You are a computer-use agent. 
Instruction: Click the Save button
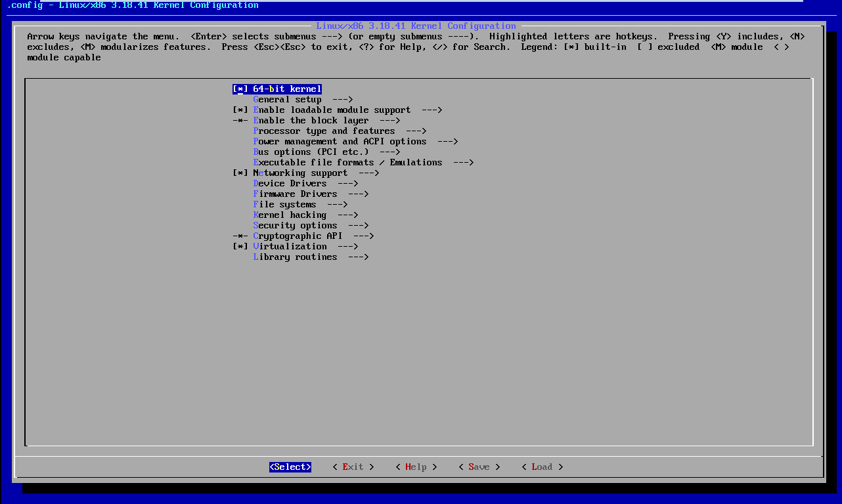(x=479, y=467)
